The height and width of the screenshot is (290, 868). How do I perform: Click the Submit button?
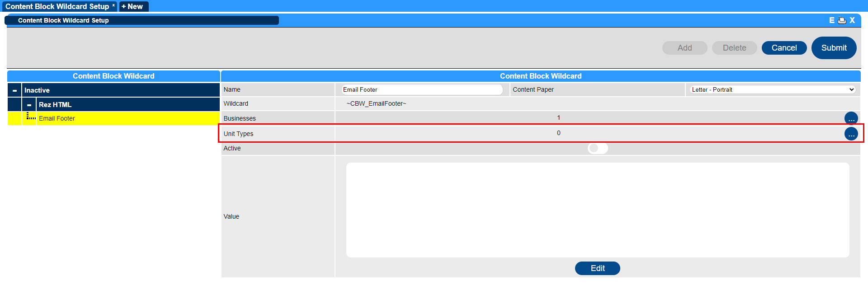click(834, 48)
